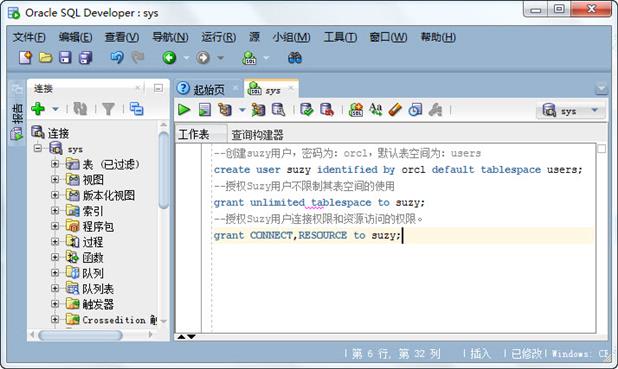
Task: Click the Explain Plan icon
Action: [x=225, y=110]
